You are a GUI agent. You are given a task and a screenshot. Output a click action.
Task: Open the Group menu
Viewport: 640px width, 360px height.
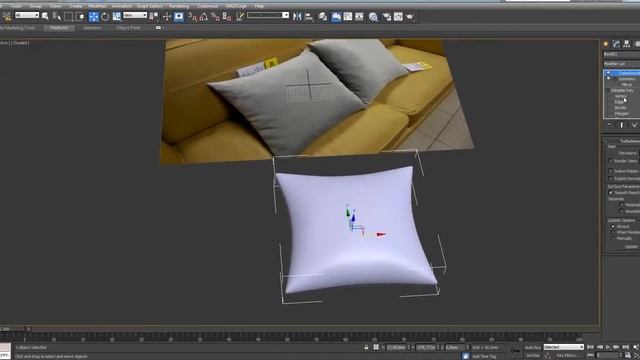[36, 6]
